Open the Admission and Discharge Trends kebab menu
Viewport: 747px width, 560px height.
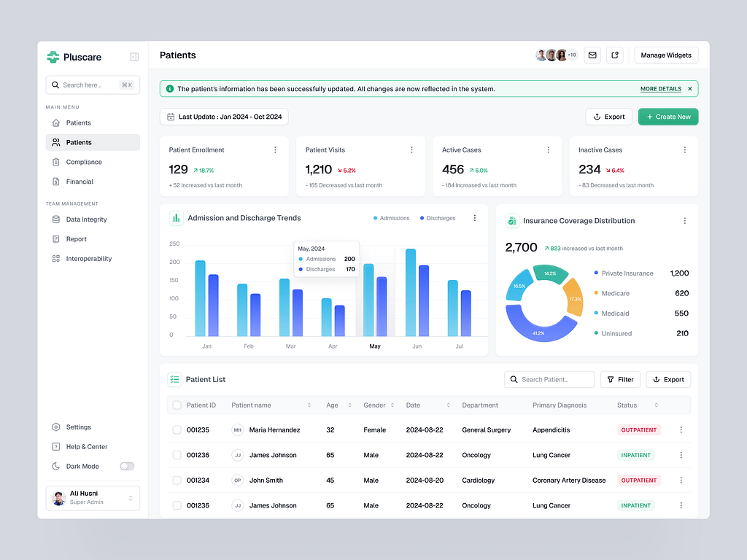click(x=475, y=218)
